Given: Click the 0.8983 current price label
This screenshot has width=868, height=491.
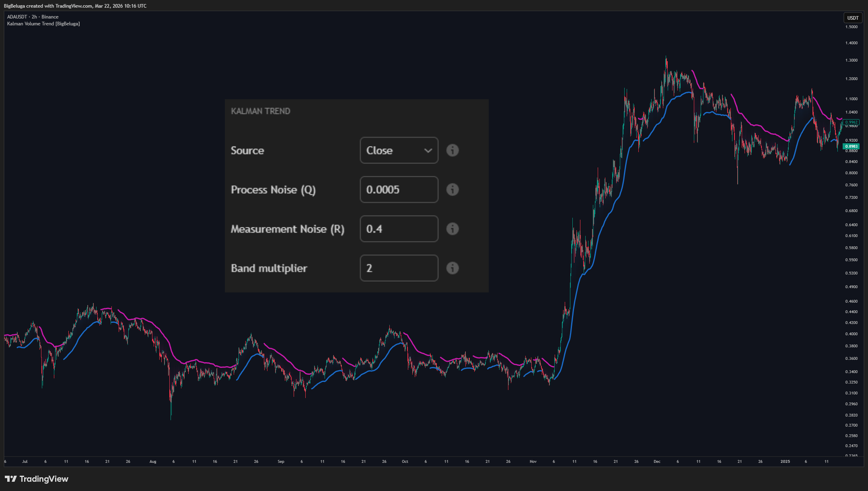Looking at the screenshot, I should tap(851, 146).
